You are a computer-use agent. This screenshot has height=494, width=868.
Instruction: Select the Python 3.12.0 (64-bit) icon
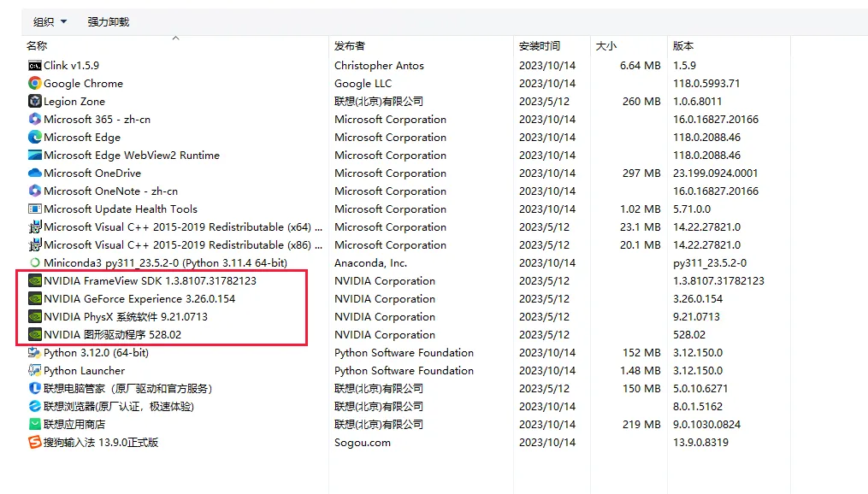35,352
